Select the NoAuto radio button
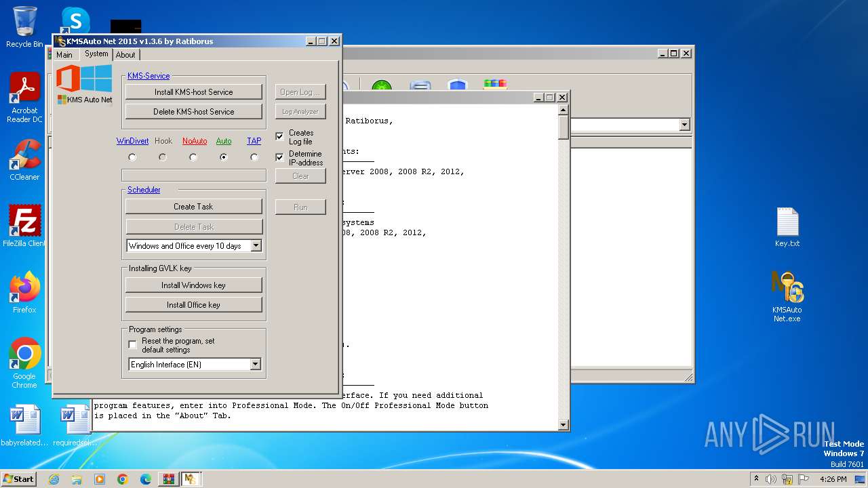Image resolution: width=868 pixels, height=488 pixels. [193, 157]
